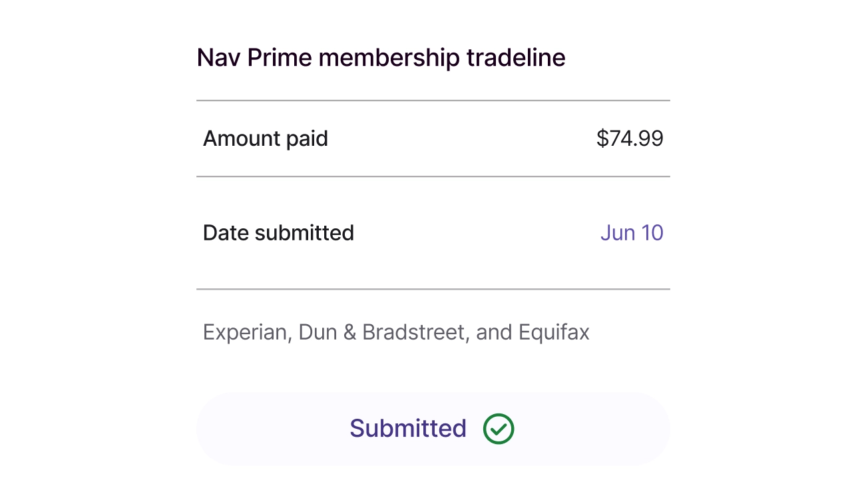This screenshot has height=502, width=868.
Task: Click the green checkmark icon beside Submitted
Action: (x=498, y=429)
